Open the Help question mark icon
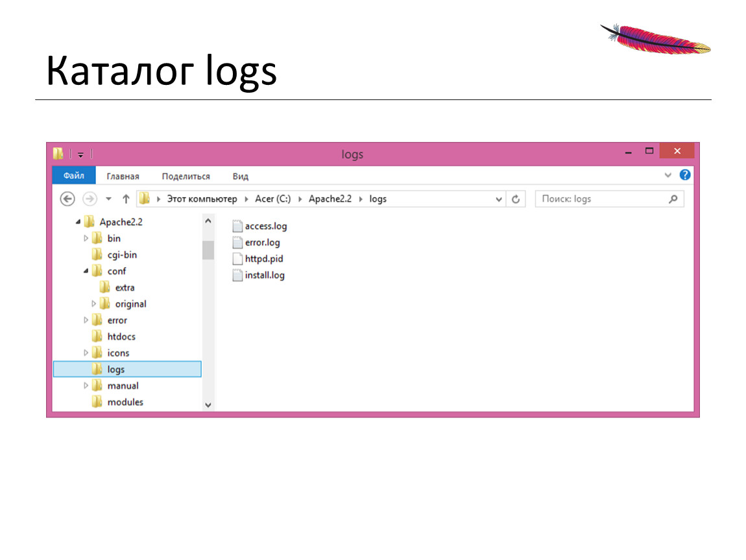 pyautogui.click(x=685, y=175)
